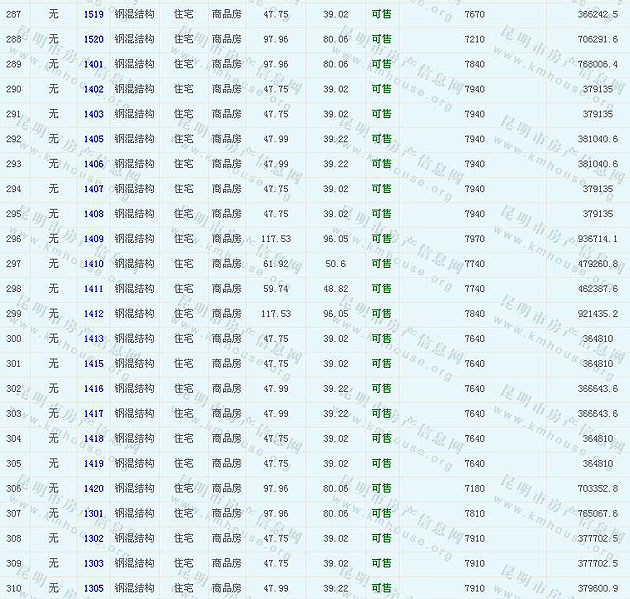Click room 1407 in the table
The height and width of the screenshot is (599, 630).
click(93, 189)
